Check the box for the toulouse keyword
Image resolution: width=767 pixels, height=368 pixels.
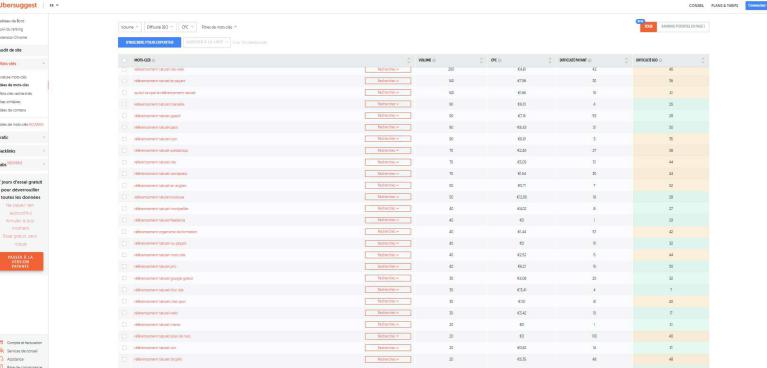pos(124,197)
